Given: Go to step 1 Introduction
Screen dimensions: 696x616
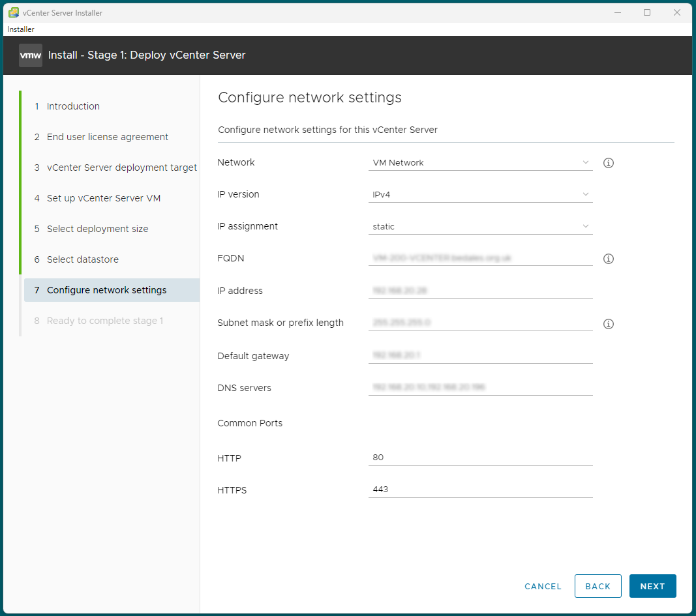Looking at the screenshot, I should (x=111, y=106).
